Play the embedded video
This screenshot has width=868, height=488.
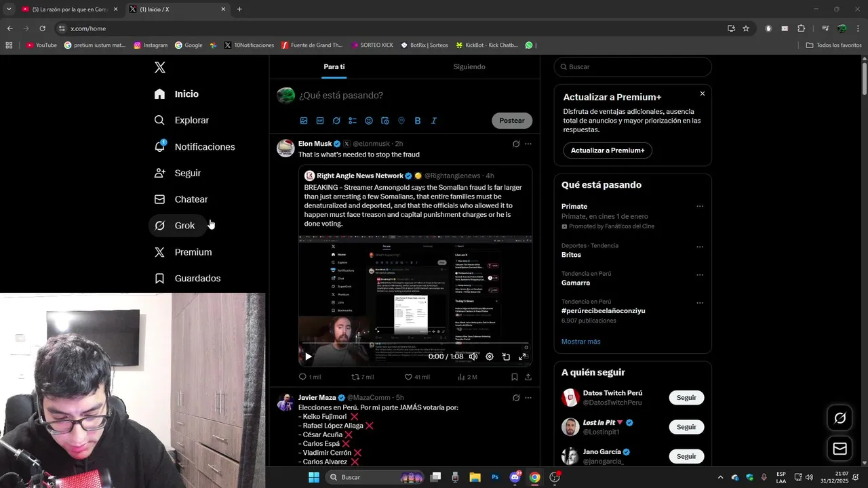coord(309,357)
